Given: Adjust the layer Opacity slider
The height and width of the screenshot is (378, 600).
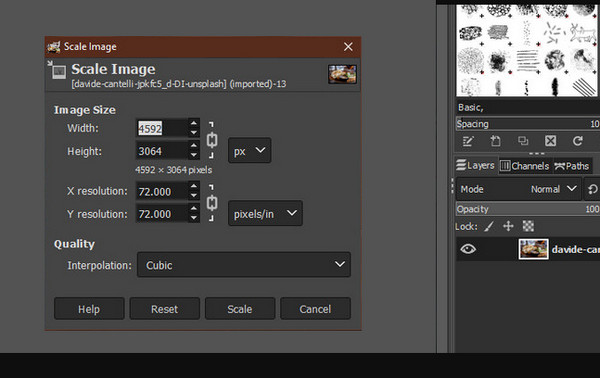Looking at the screenshot, I should click(528, 209).
